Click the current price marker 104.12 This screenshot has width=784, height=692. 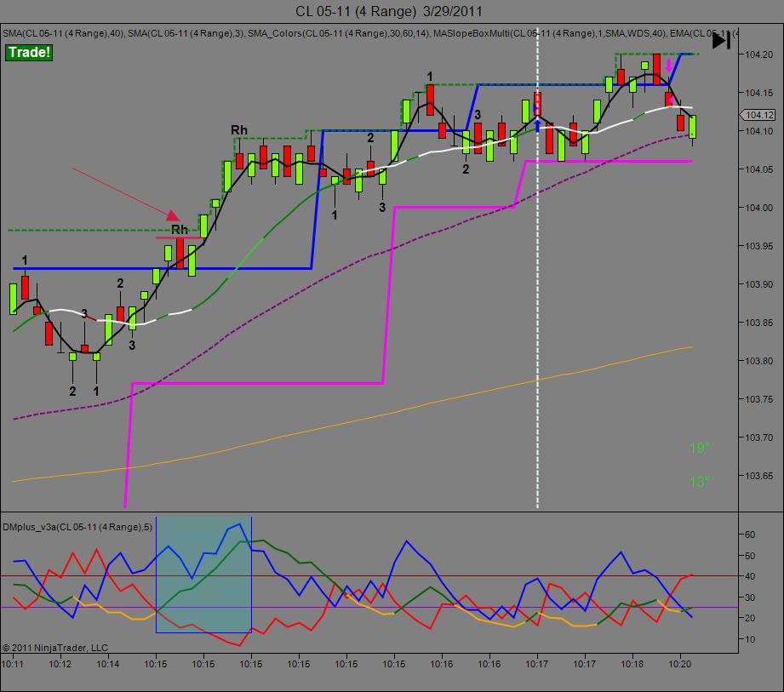(758, 115)
